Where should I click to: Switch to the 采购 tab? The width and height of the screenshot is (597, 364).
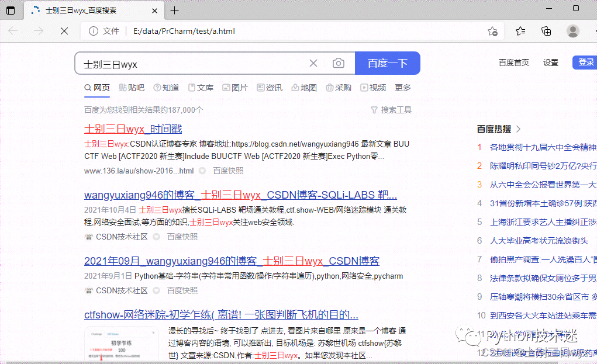coord(339,88)
